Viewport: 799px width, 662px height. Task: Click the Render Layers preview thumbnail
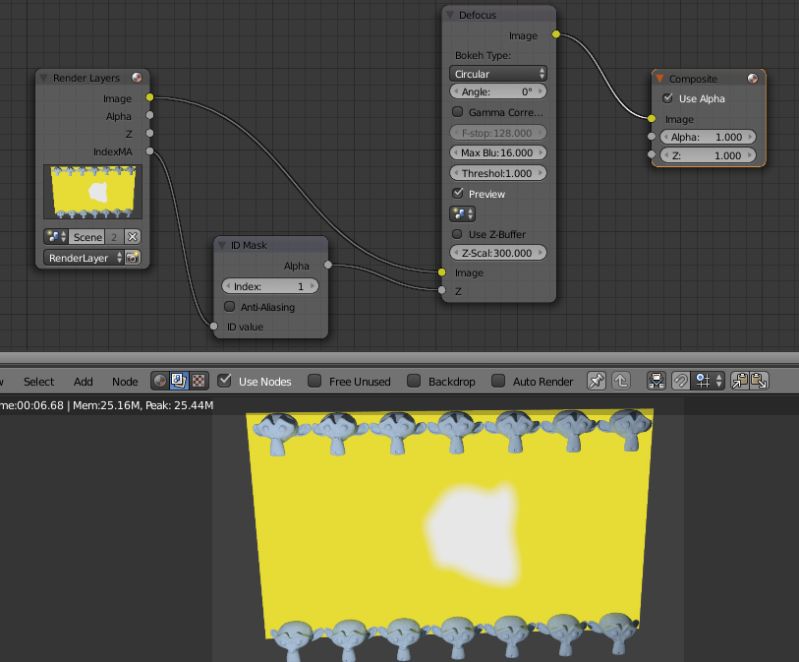[93, 192]
